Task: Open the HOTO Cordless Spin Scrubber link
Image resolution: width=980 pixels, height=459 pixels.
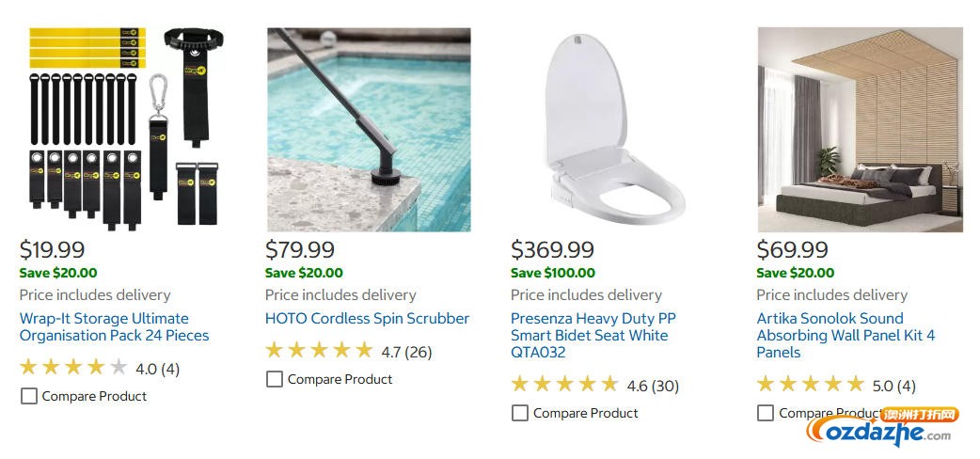Action: (x=367, y=318)
